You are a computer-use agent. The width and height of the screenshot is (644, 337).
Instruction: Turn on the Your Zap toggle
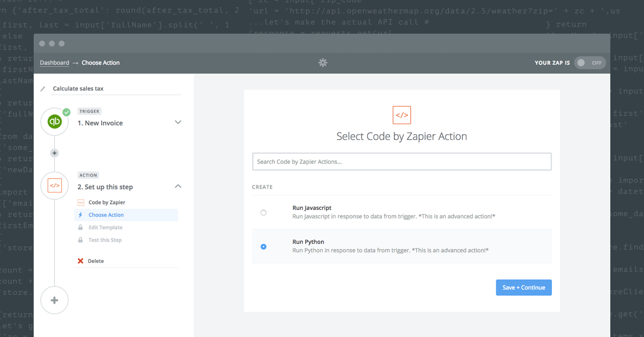[x=590, y=63]
